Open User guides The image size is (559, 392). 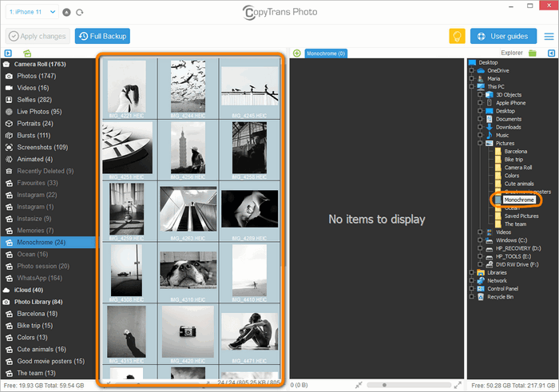pos(503,36)
